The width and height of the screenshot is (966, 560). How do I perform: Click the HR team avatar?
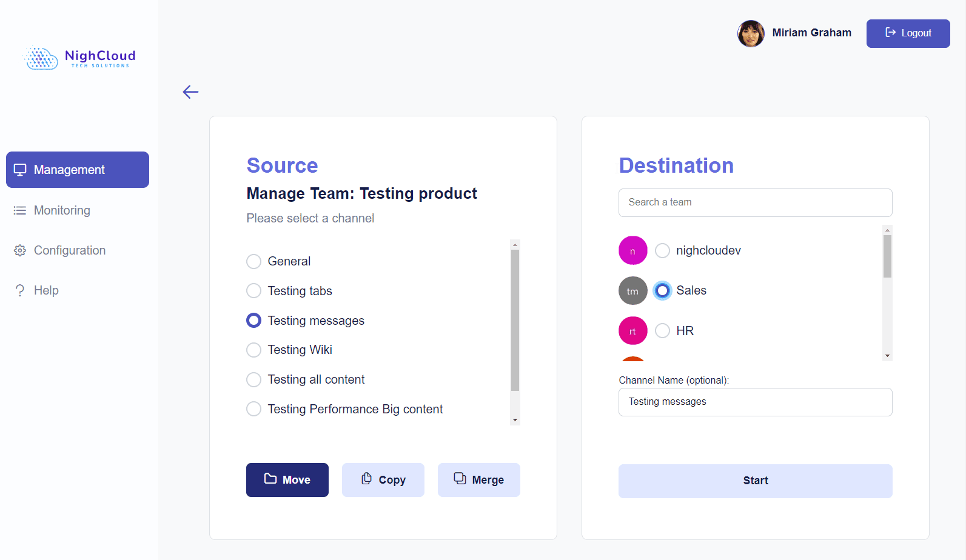click(632, 331)
